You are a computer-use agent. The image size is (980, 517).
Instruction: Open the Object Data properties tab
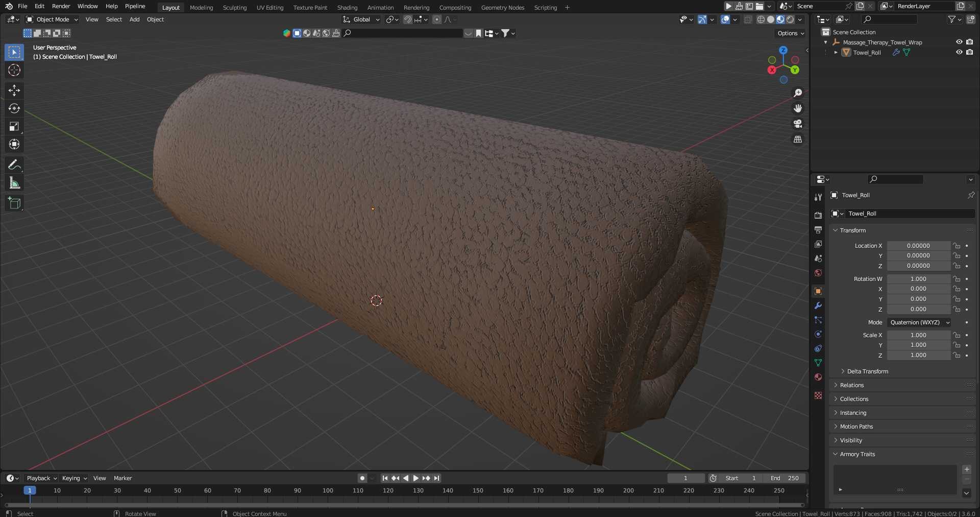coord(818,363)
